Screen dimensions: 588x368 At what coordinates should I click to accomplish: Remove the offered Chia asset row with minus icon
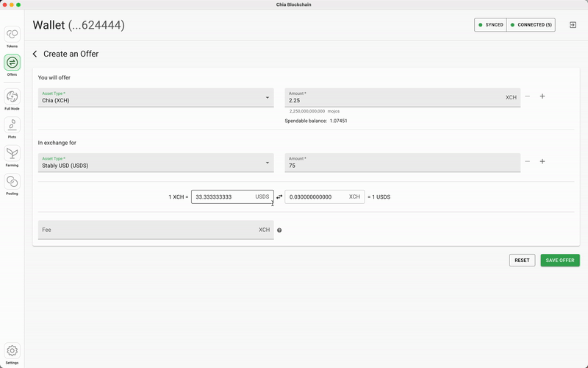[528, 96]
